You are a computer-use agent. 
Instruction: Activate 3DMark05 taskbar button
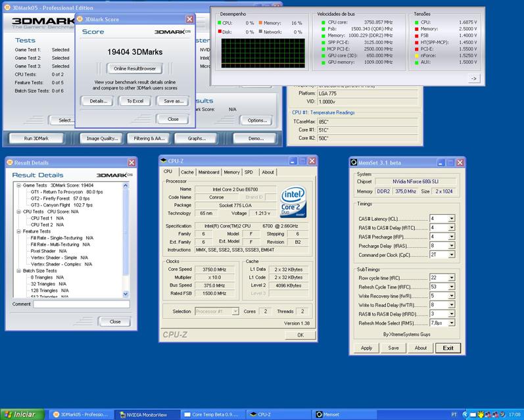[x=82, y=415]
